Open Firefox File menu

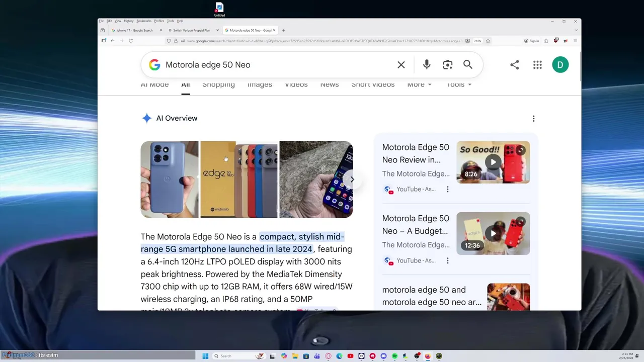[101, 21]
